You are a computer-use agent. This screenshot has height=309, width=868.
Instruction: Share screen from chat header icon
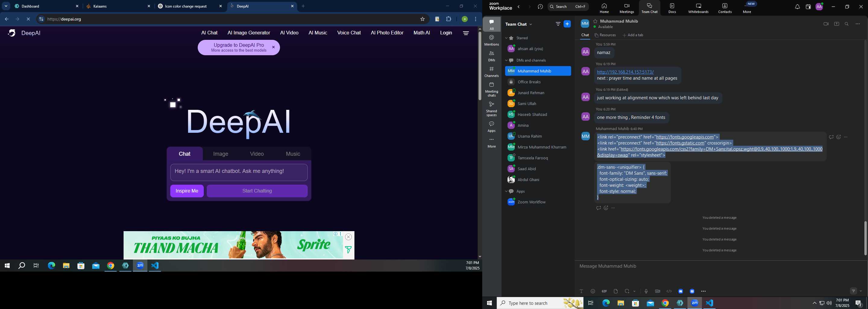[836, 24]
